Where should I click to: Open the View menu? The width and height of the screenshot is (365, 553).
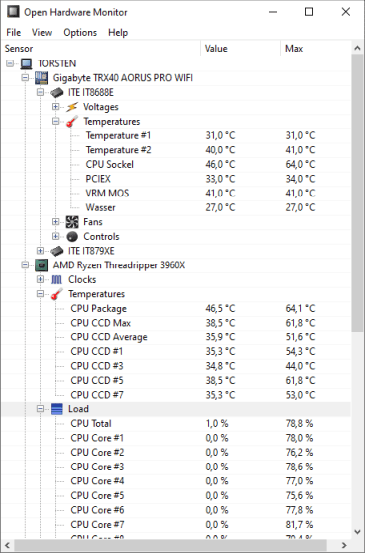[42, 32]
